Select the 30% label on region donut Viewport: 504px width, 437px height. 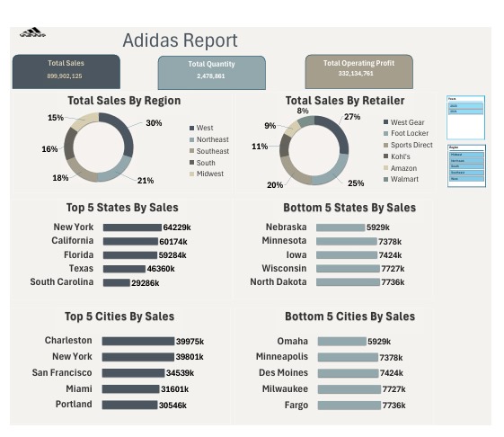tap(154, 123)
